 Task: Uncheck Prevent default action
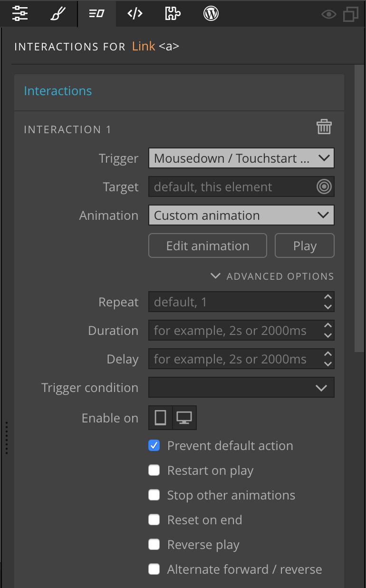click(x=154, y=446)
